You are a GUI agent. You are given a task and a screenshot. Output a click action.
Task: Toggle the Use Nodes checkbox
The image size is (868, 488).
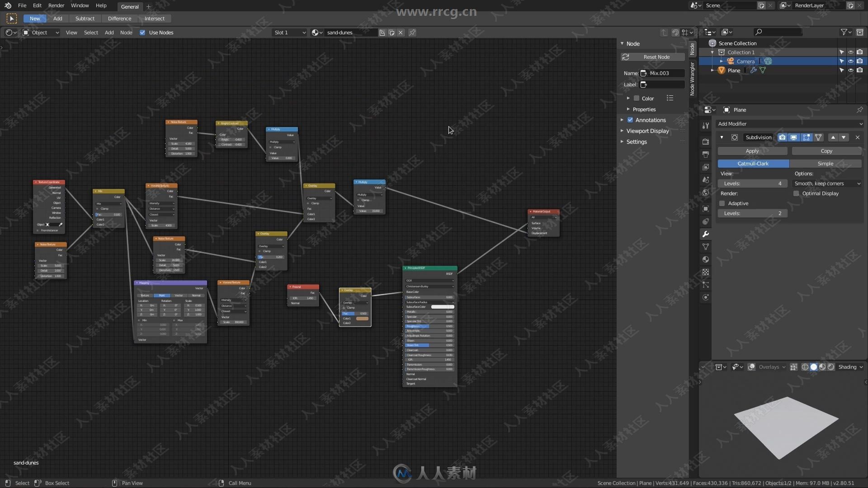click(142, 32)
